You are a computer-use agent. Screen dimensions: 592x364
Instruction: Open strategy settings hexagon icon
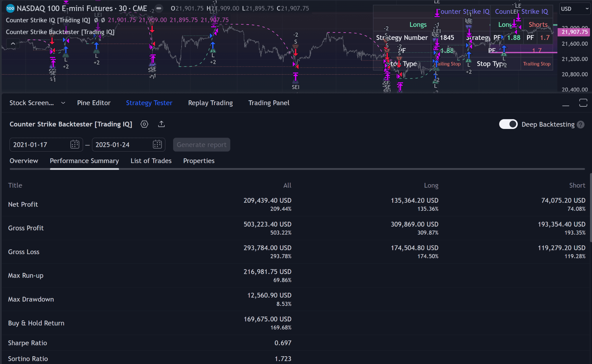click(x=144, y=124)
